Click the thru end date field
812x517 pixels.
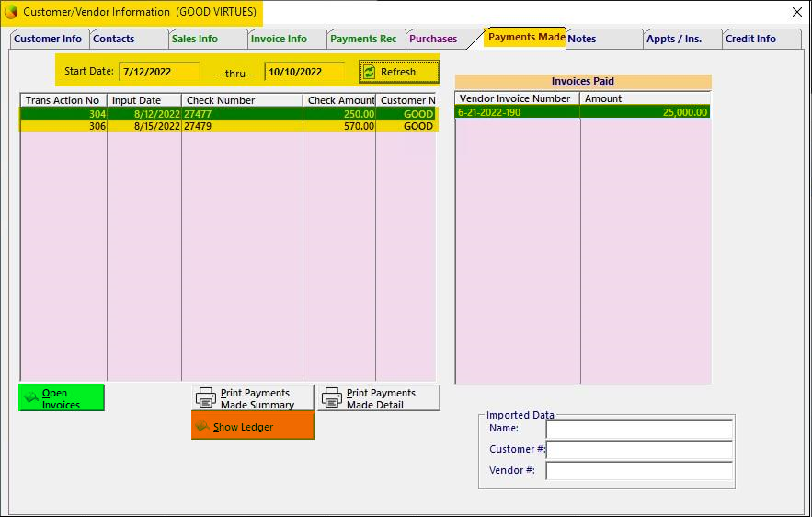pos(303,72)
